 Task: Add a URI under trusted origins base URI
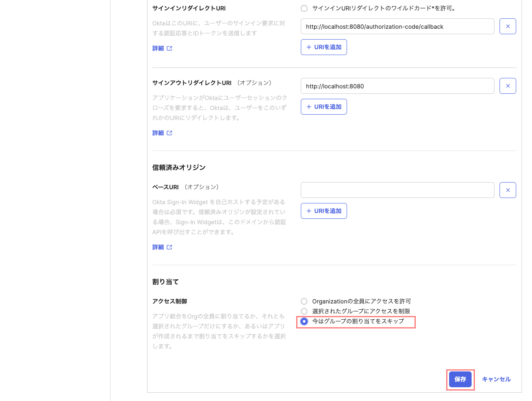click(324, 211)
